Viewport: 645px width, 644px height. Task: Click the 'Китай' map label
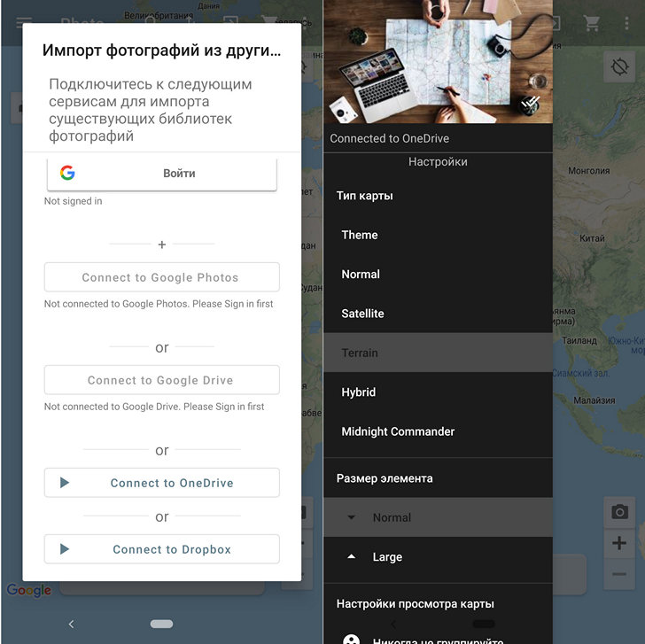[592, 238]
